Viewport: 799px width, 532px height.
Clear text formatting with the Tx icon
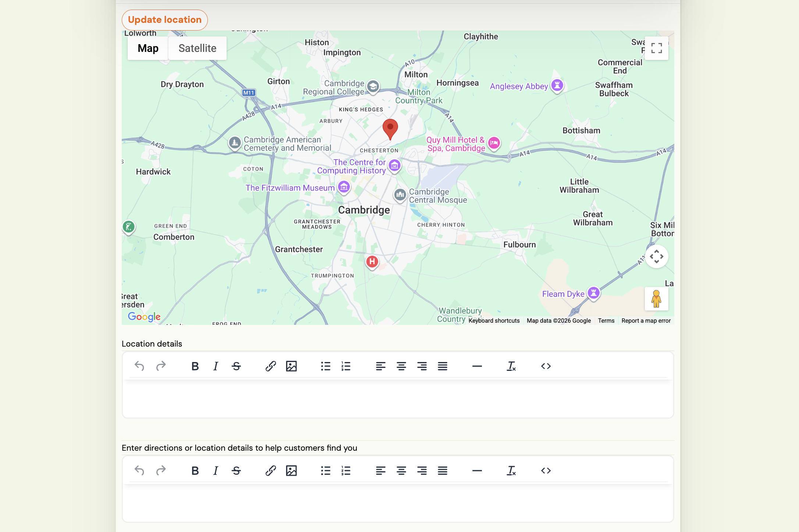[x=511, y=366]
